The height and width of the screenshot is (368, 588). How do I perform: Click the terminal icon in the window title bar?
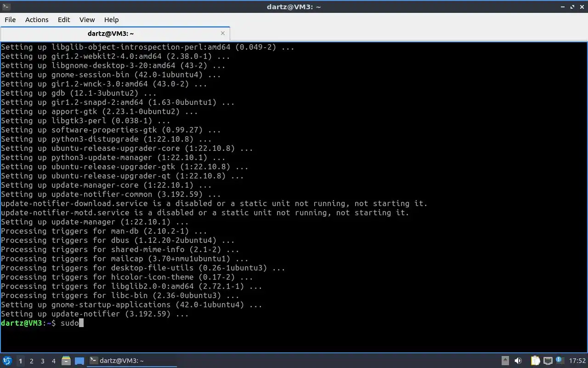point(6,6)
